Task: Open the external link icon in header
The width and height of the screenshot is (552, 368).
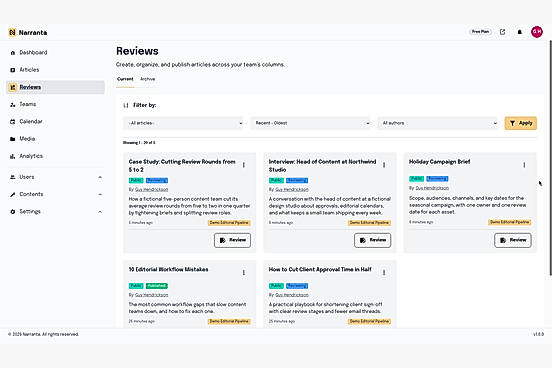Action: coord(502,32)
